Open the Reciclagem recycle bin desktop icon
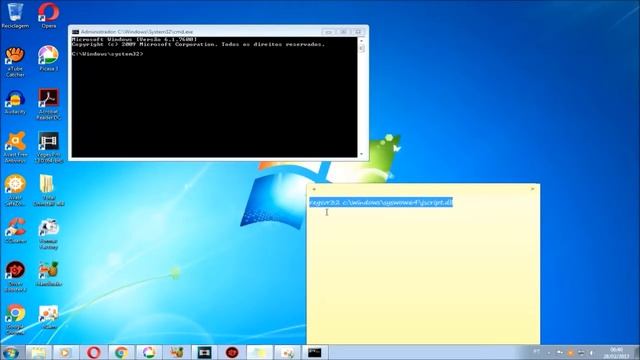Screen dimensions: 640x360 point(16,16)
